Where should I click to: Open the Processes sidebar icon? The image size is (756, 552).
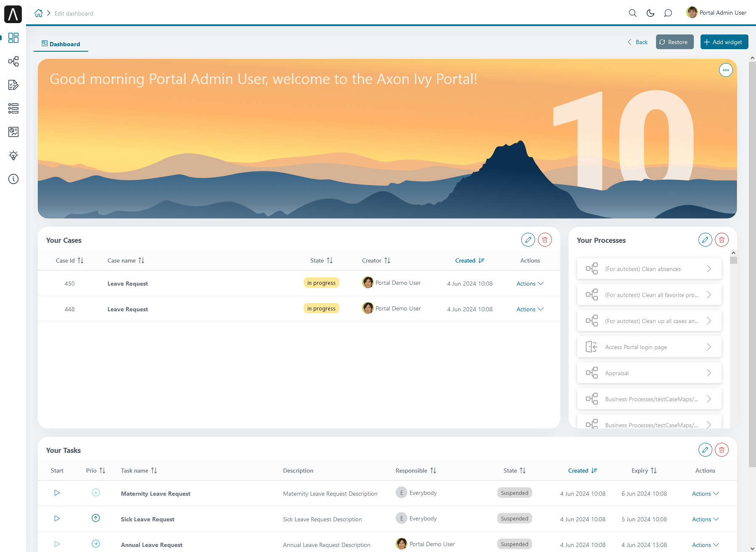point(13,61)
